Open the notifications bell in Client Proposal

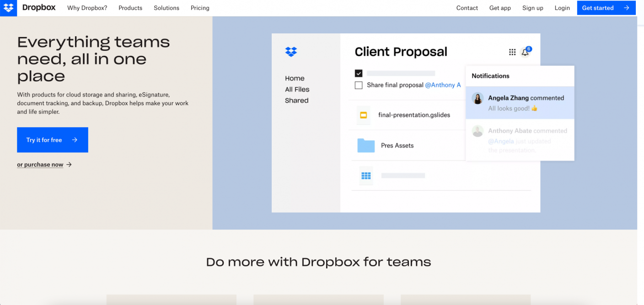pyautogui.click(x=525, y=52)
